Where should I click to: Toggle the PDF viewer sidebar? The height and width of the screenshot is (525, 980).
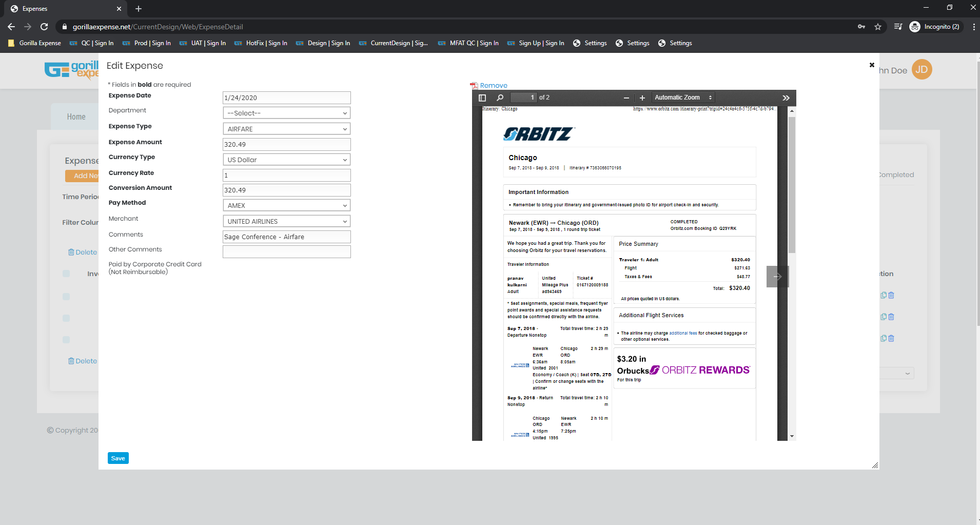tap(482, 98)
